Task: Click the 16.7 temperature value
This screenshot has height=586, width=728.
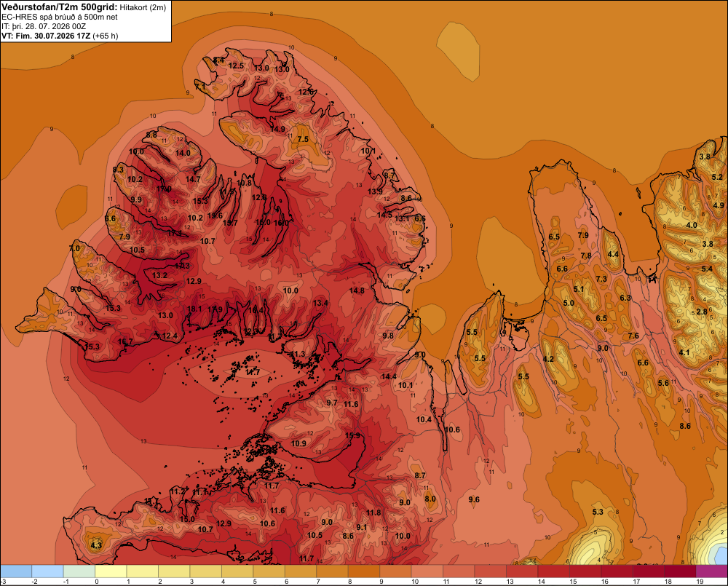Action: (x=125, y=341)
